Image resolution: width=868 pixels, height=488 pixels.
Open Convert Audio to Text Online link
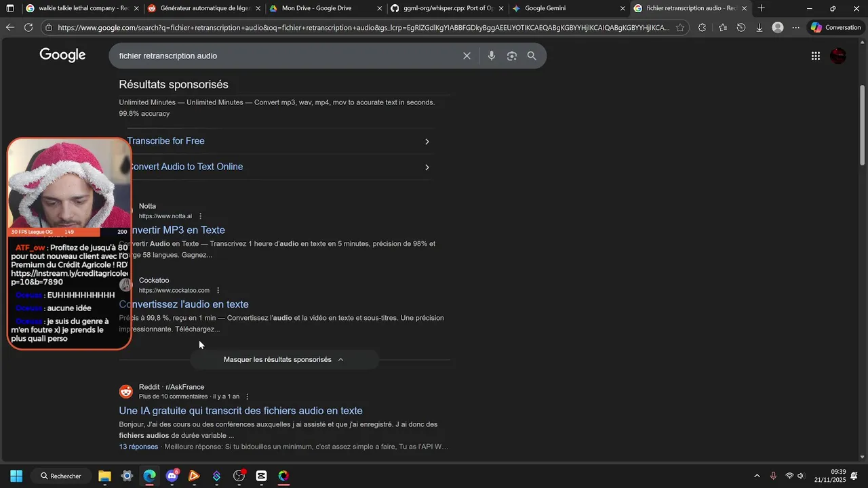[185, 167]
